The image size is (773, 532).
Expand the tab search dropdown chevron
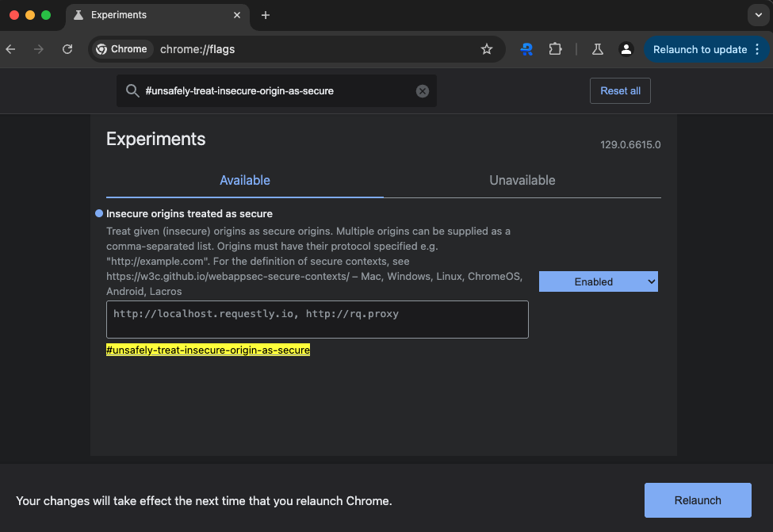pos(758,15)
